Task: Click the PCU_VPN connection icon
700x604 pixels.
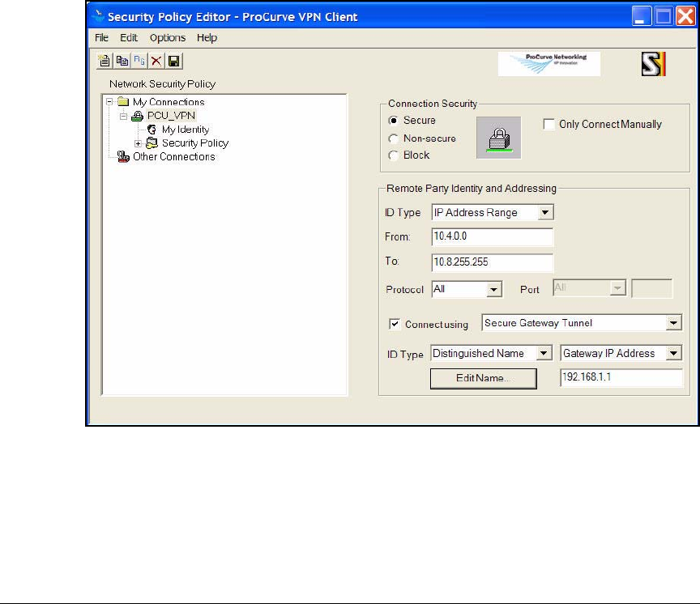Action: pos(137,116)
